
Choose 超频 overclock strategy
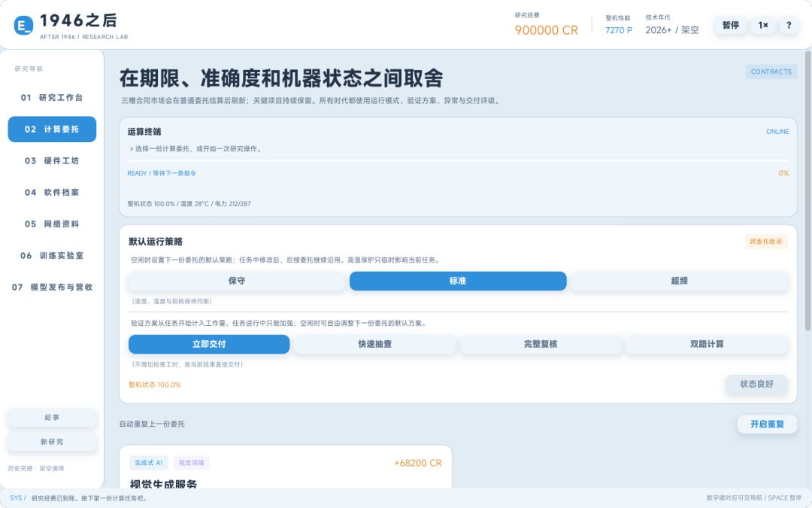point(680,281)
